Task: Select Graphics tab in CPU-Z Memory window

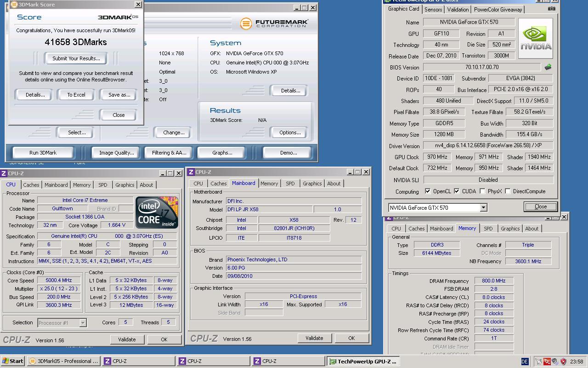Action: click(510, 229)
